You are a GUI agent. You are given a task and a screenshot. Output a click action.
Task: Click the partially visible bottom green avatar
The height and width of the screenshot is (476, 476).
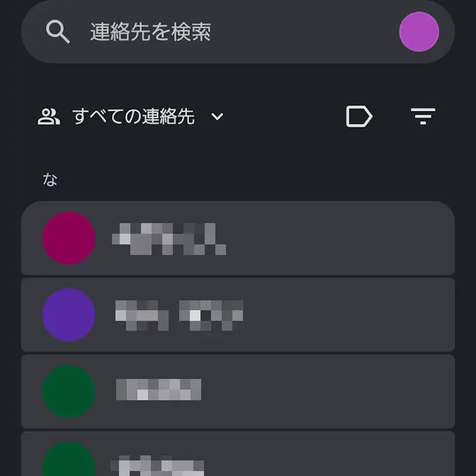(69, 462)
